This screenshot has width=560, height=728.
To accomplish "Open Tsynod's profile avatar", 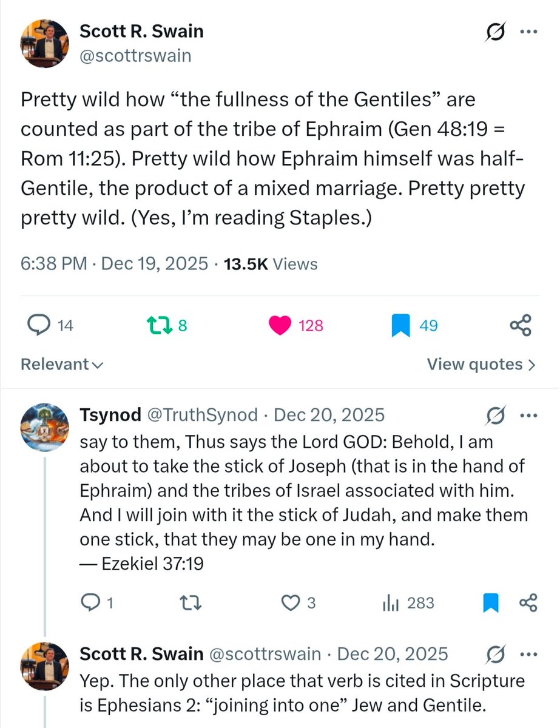I will tap(45, 427).
